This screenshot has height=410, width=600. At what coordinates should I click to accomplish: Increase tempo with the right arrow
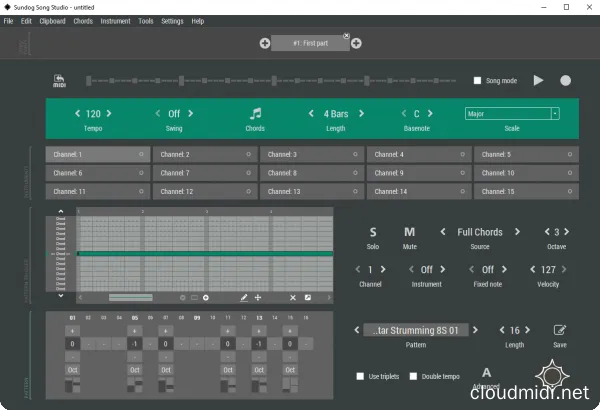(109, 114)
